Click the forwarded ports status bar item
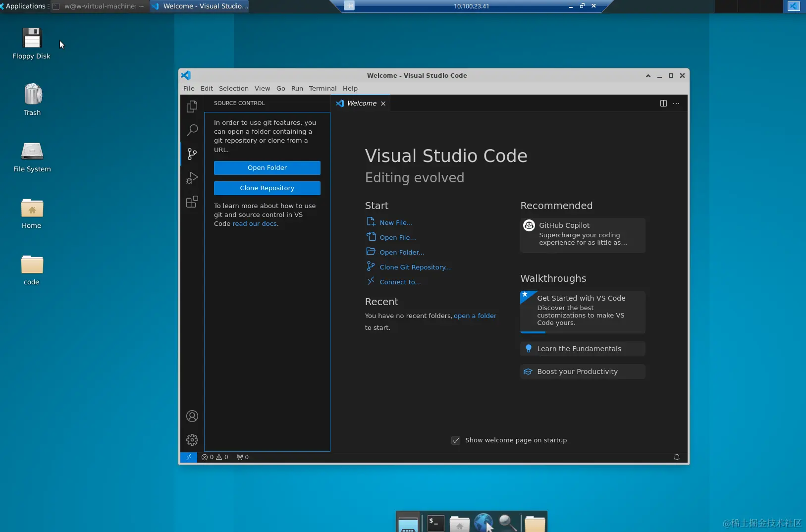This screenshot has width=806, height=532. [243, 457]
